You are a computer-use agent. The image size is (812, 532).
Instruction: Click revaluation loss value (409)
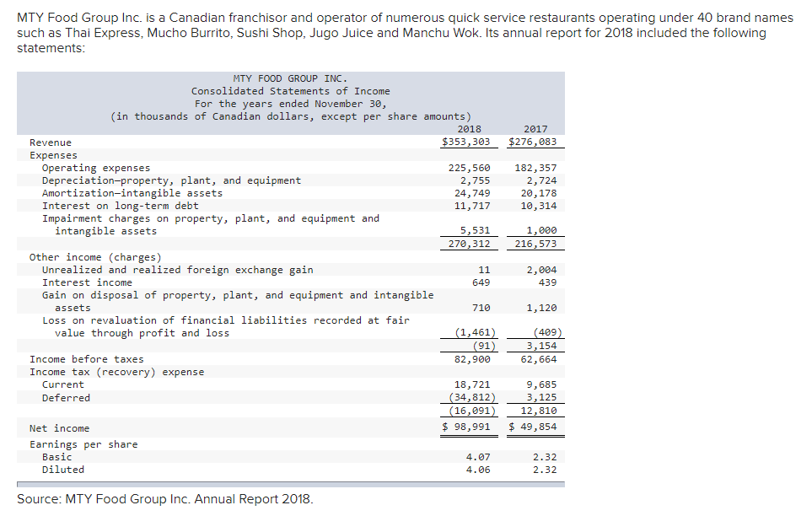pos(547,332)
